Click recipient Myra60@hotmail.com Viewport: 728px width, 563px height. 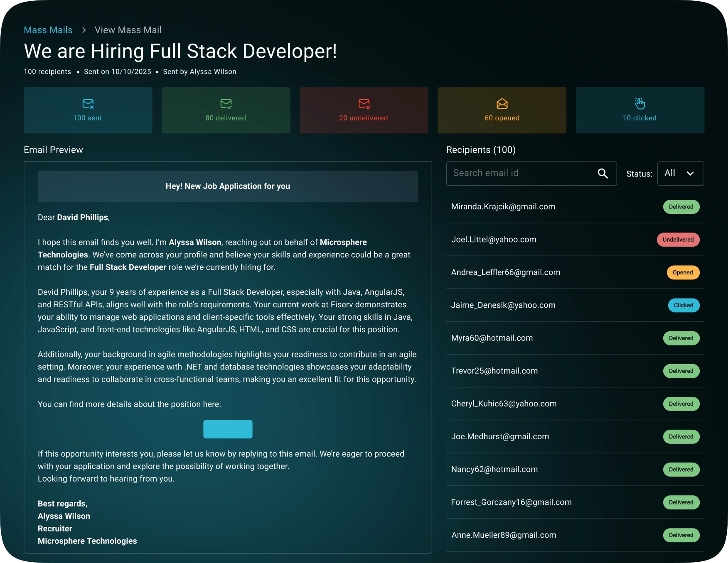tap(492, 338)
